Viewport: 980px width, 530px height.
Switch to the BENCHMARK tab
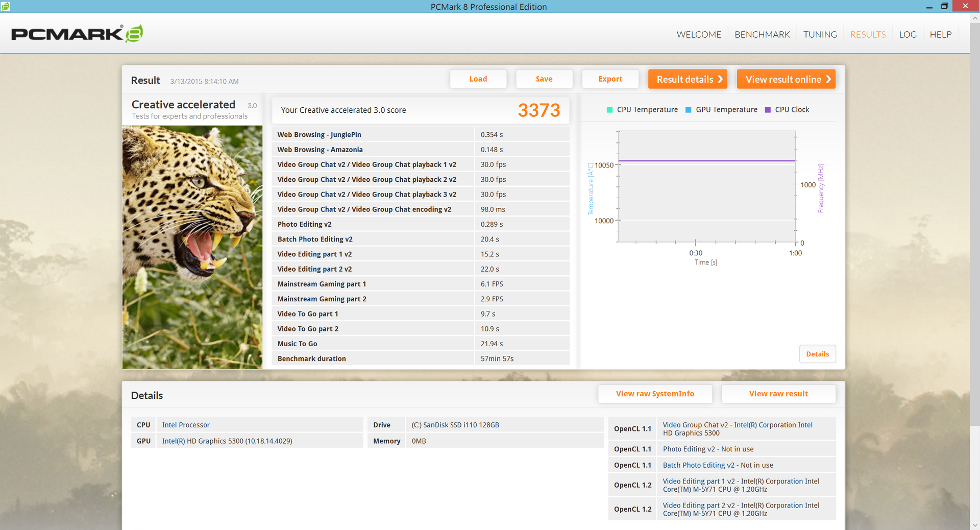click(x=762, y=34)
